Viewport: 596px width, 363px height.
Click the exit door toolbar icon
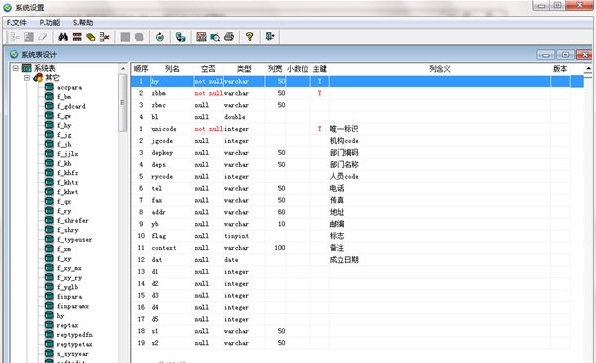click(270, 36)
